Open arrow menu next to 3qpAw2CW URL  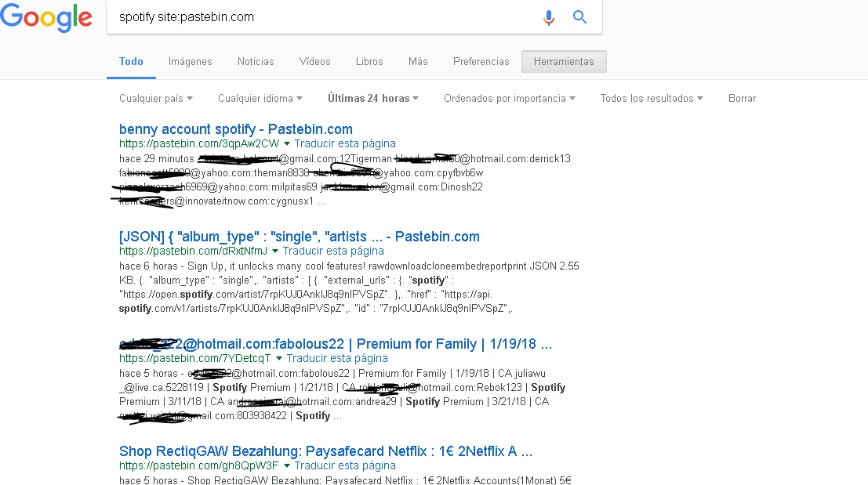[x=287, y=144]
